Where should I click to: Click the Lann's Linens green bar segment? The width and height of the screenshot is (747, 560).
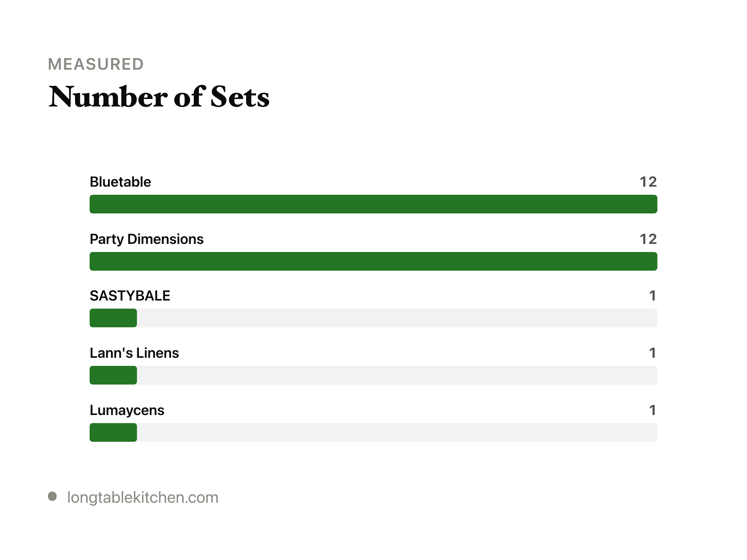coord(113,375)
